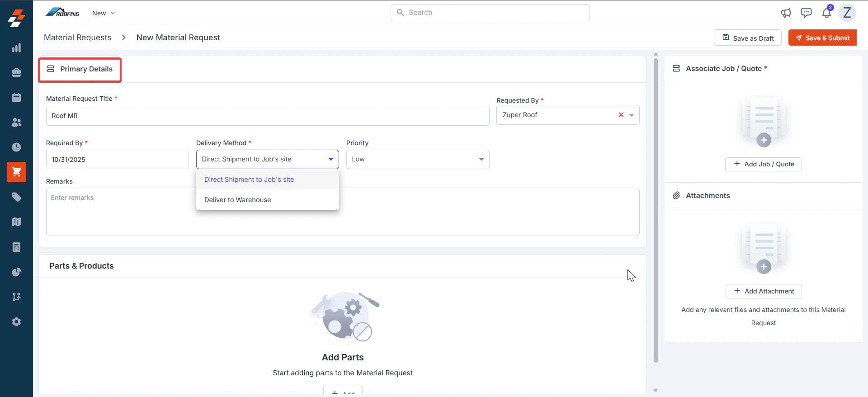Viewport: 868px width, 397px height.
Task: Click the Add Parts empty-state title
Action: point(343,357)
